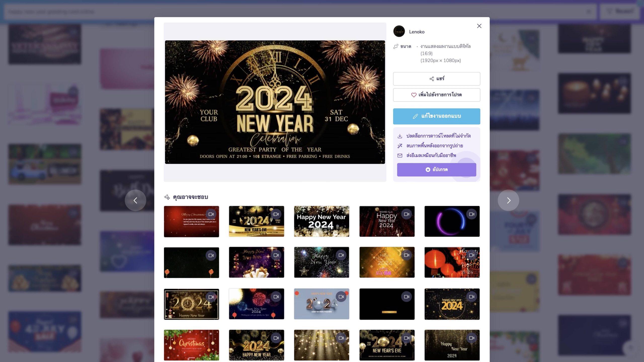This screenshot has width=644, height=362.
Task: Open the main 2024 New Year preview image
Action: (x=275, y=102)
